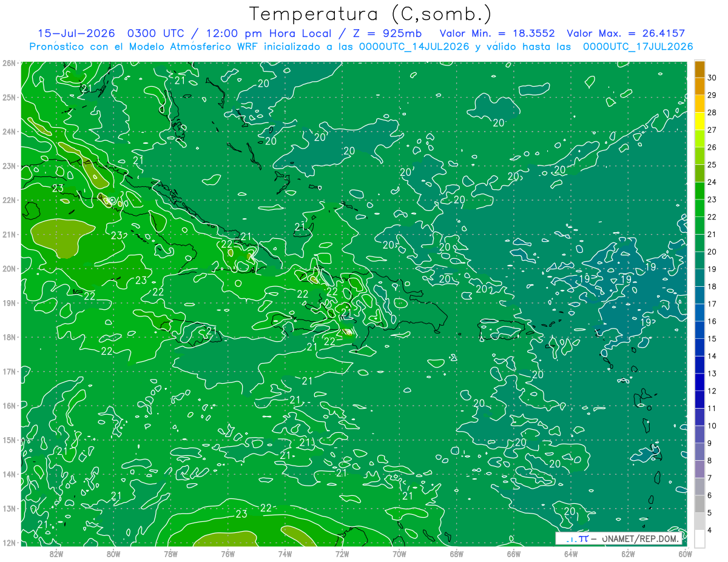
Task: Click the 22N latitude label
Action: pyautogui.click(x=8, y=200)
